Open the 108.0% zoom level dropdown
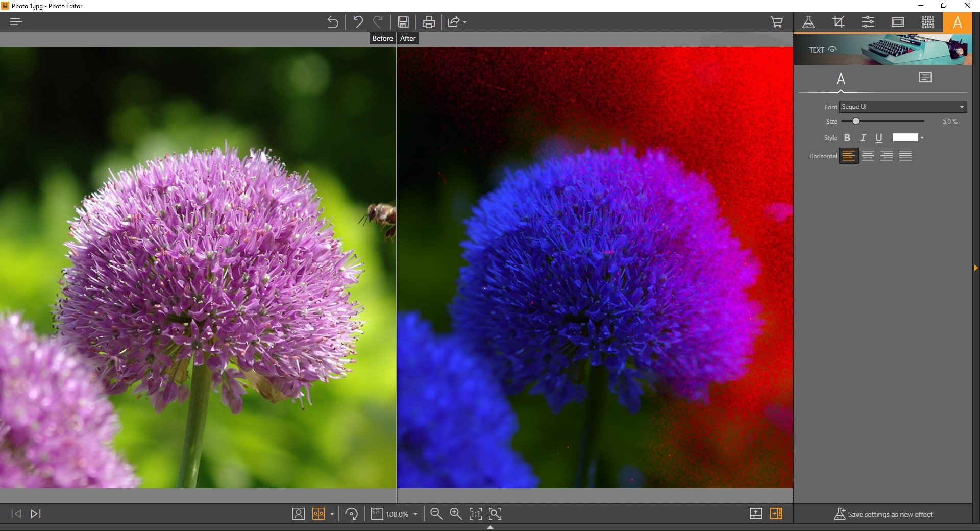 coord(415,514)
